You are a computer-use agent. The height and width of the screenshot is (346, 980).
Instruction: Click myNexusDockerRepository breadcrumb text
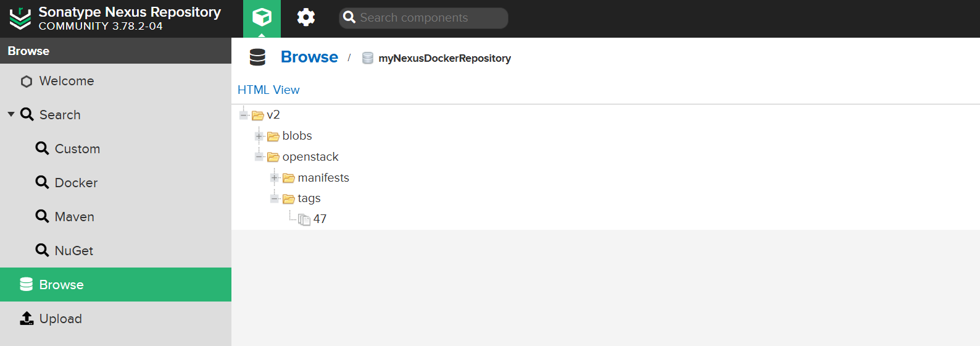point(444,58)
